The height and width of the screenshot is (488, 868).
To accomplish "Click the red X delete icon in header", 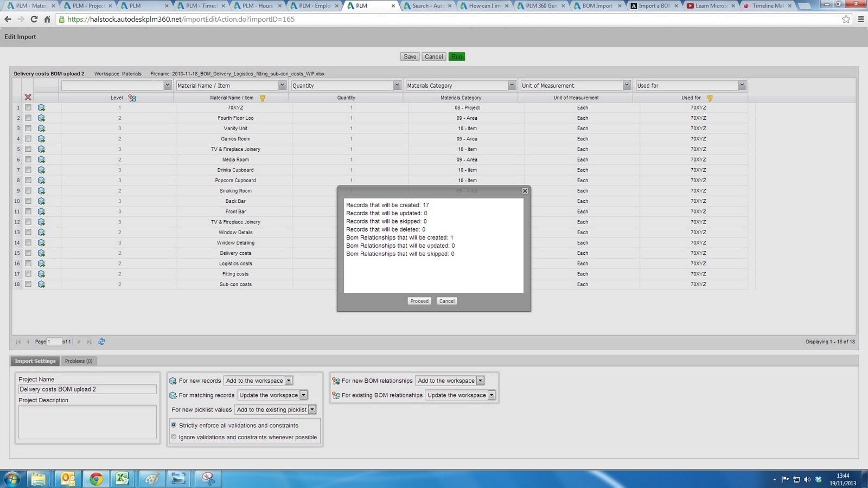I will click(28, 98).
